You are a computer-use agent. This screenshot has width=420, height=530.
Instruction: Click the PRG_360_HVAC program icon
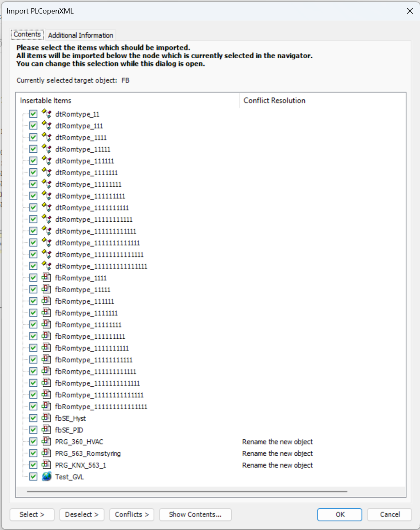[46, 441]
